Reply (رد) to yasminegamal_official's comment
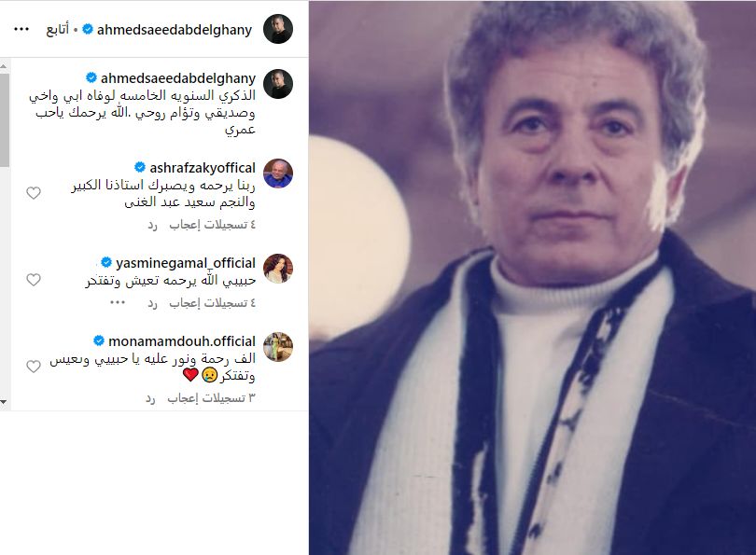The width and height of the screenshot is (756, 555). coord(152,303)
